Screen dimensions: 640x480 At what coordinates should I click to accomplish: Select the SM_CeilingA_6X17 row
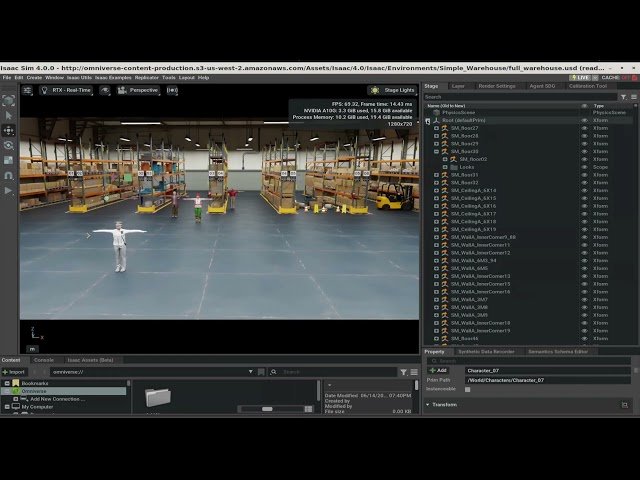530,214
